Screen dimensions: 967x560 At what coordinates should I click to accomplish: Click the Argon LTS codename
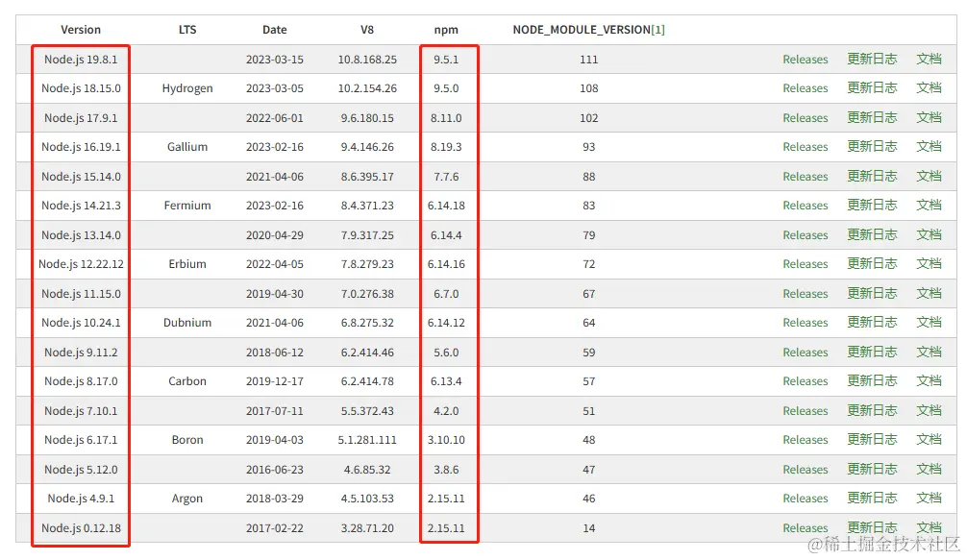[186, 498]
